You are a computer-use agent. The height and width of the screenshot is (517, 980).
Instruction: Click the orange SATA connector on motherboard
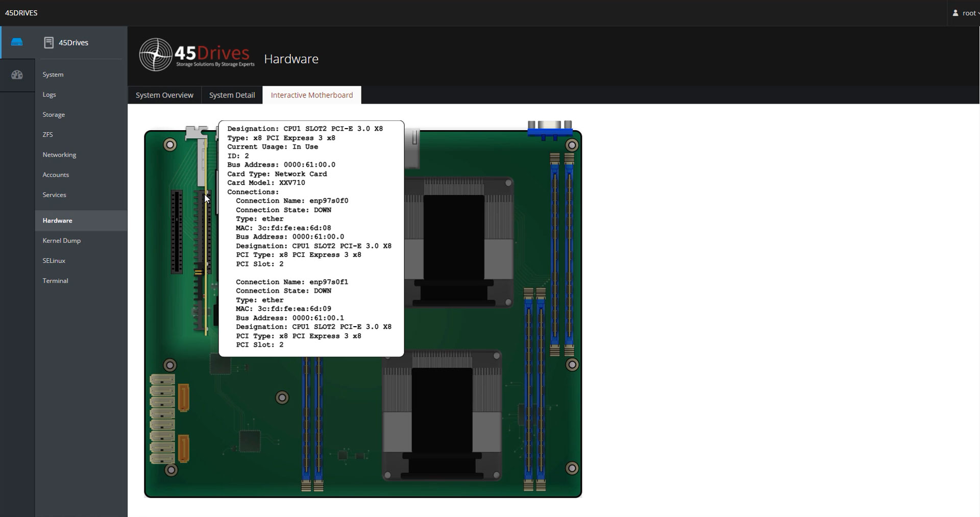pyautogui.click(x=183, y=397)
